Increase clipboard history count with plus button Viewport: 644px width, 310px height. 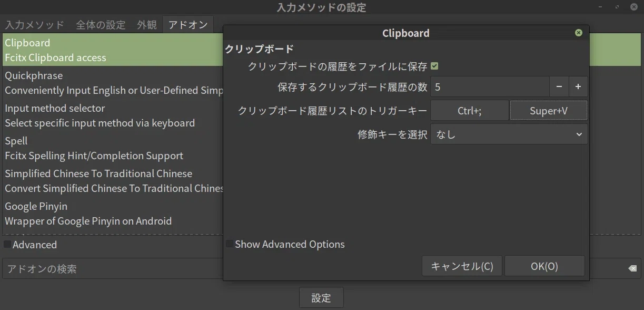pos(578,86)
